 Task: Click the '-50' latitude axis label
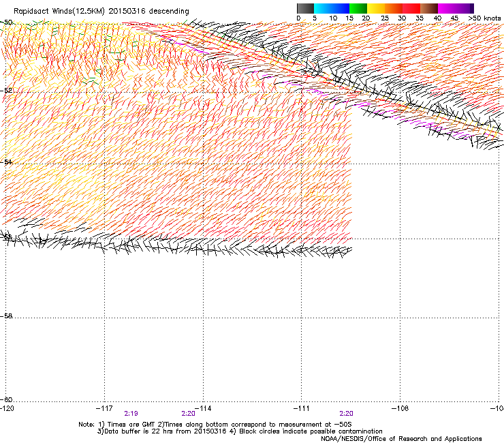click(6, 22)
